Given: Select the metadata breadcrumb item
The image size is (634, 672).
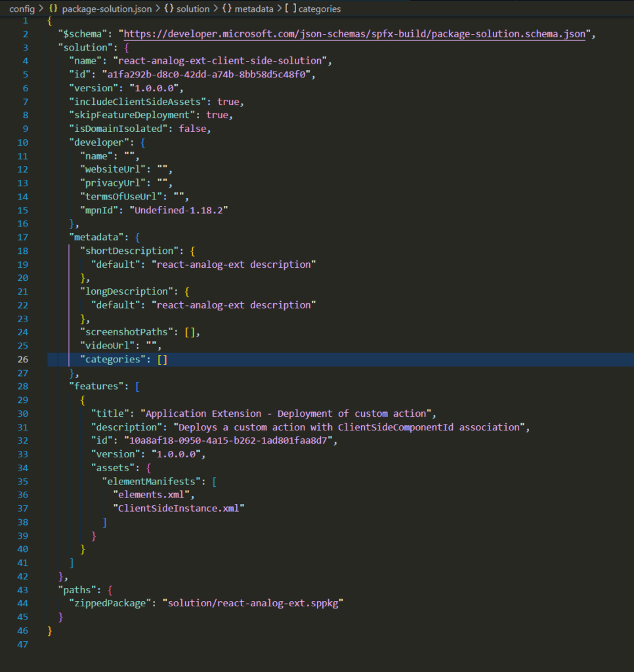Looking at the screenshot, I should (255, 9).
